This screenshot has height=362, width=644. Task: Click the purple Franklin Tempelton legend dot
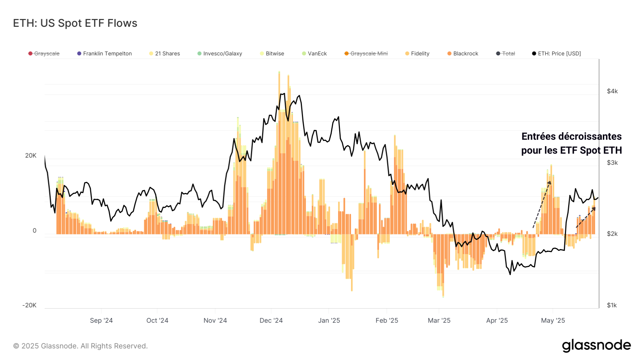[x=79, y=54]
